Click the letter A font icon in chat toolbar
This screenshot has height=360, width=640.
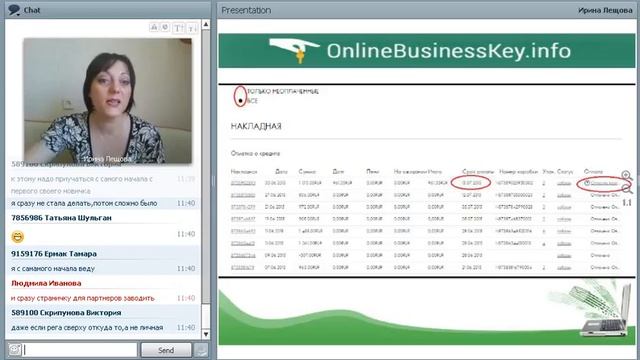click(x=154, y=27)
